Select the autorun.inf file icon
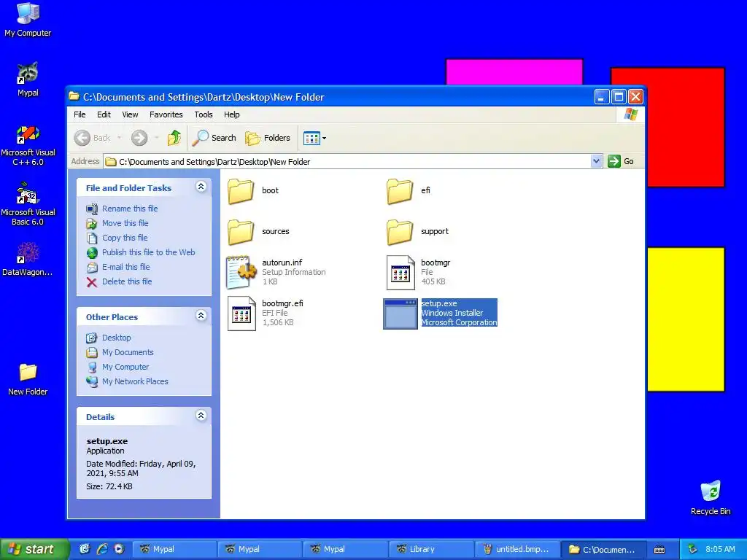 pos(241,273)
